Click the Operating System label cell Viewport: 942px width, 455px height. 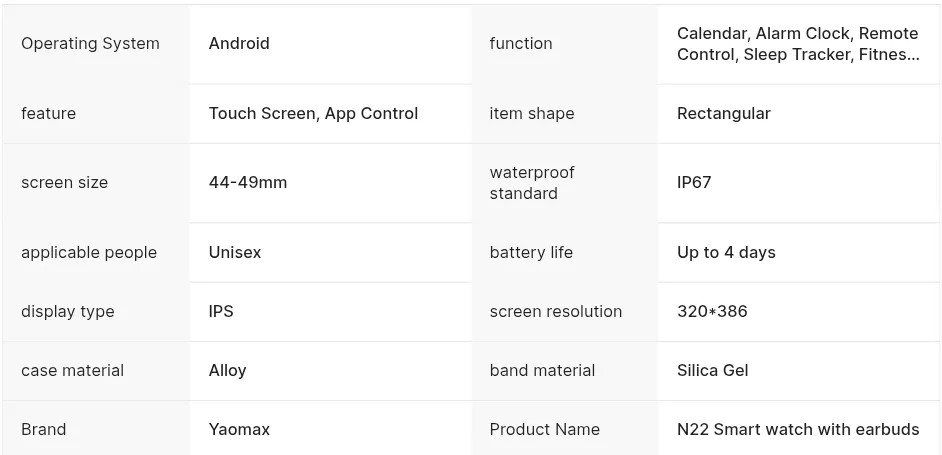90,44
